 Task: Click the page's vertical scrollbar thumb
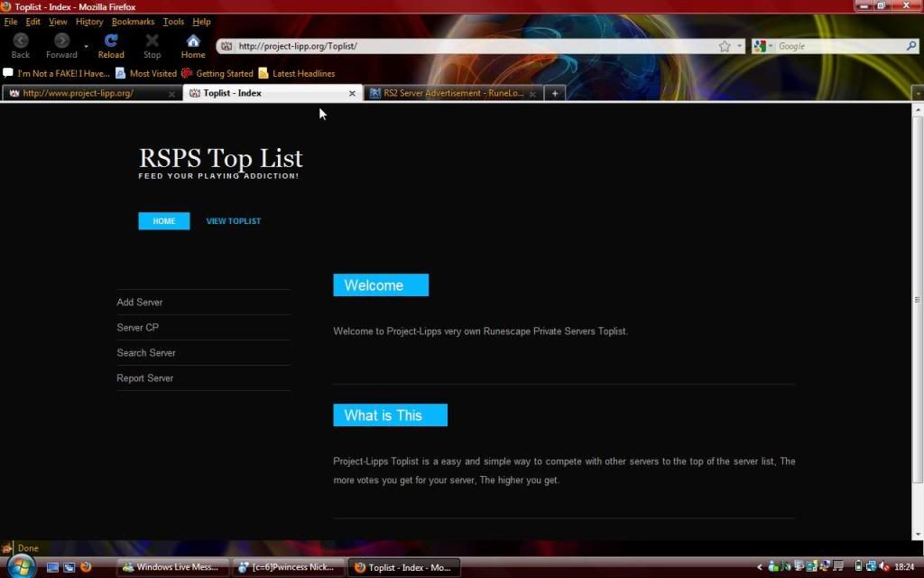(917, 300)
